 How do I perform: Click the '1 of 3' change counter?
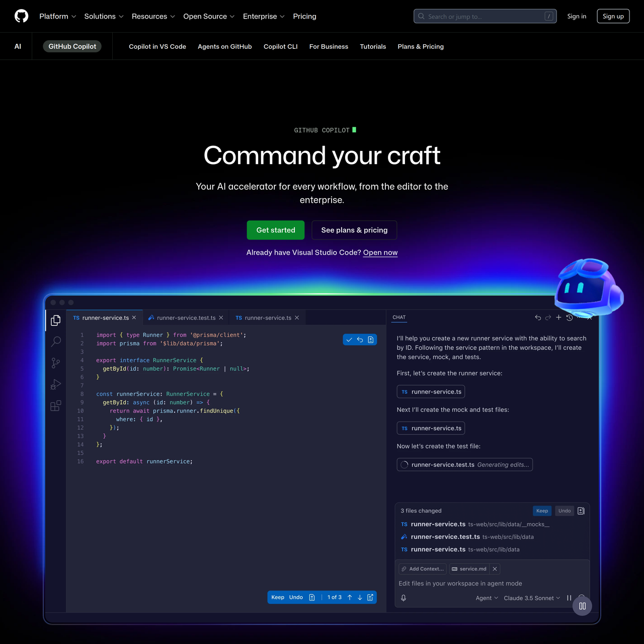coord(335,597)
